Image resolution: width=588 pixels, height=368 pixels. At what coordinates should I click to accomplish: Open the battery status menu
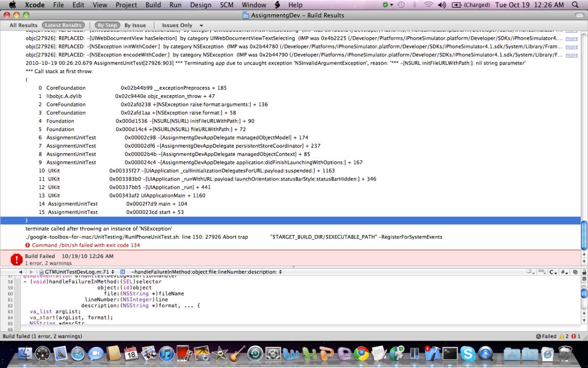(x=470, y=5)
